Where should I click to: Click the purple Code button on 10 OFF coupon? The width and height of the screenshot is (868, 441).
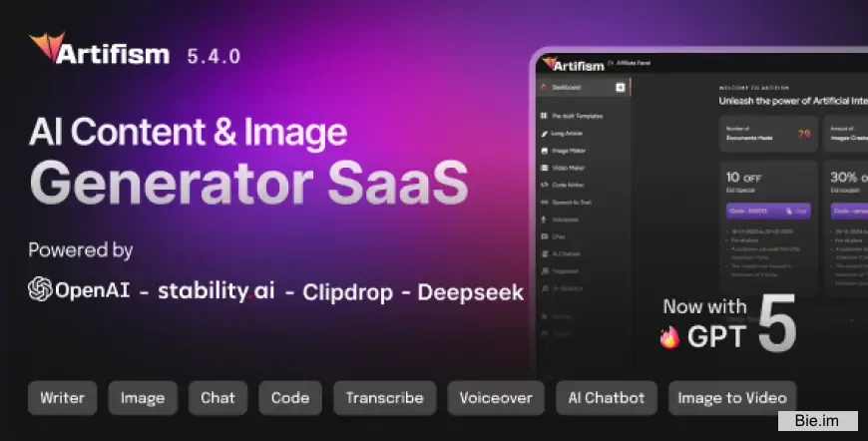768,211
